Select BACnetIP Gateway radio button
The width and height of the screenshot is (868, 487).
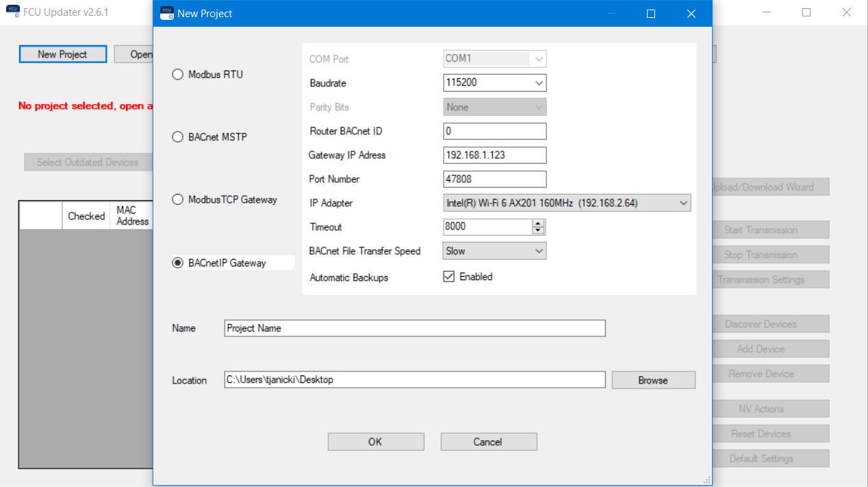pyautogui.click(x=177, y=263)
